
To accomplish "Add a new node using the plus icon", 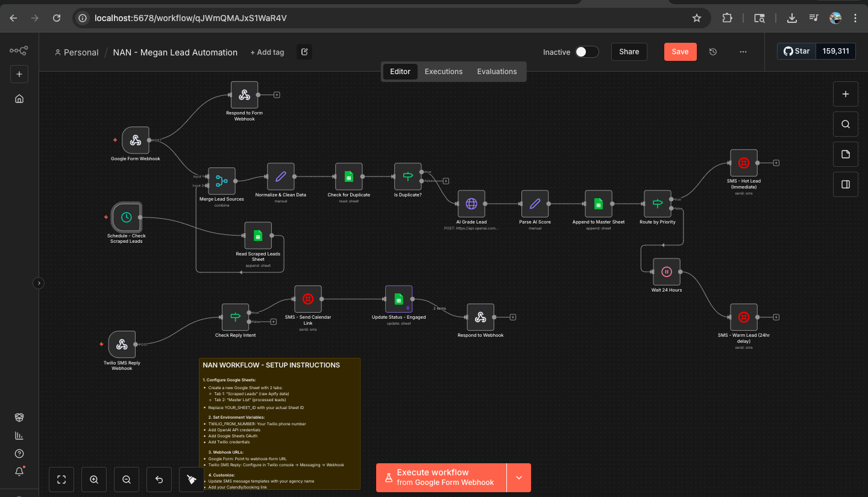I will pyautogui.click(x=845, y=94).
